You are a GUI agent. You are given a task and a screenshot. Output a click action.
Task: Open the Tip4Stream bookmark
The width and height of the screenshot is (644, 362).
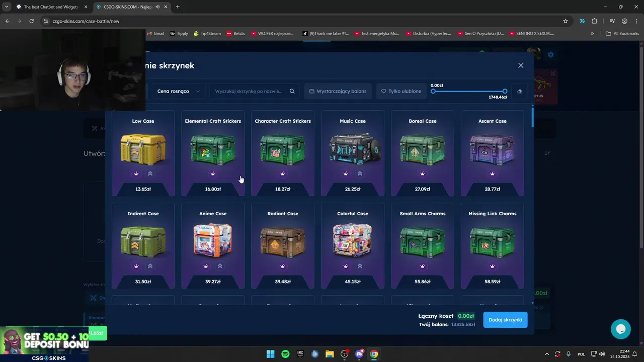point(207,34)
